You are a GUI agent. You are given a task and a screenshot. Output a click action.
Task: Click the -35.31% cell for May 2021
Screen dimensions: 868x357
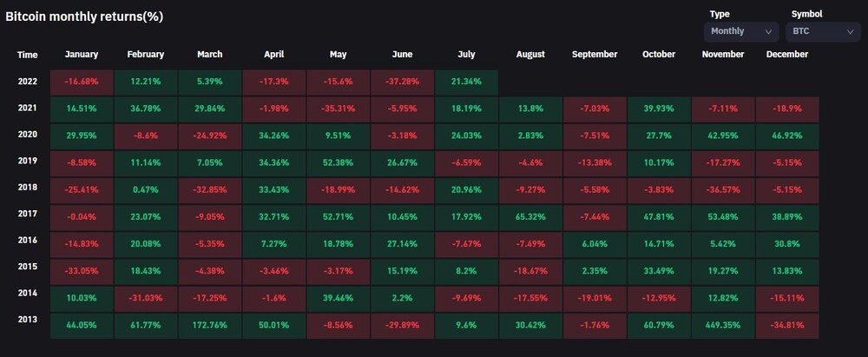tap(339, 109)
